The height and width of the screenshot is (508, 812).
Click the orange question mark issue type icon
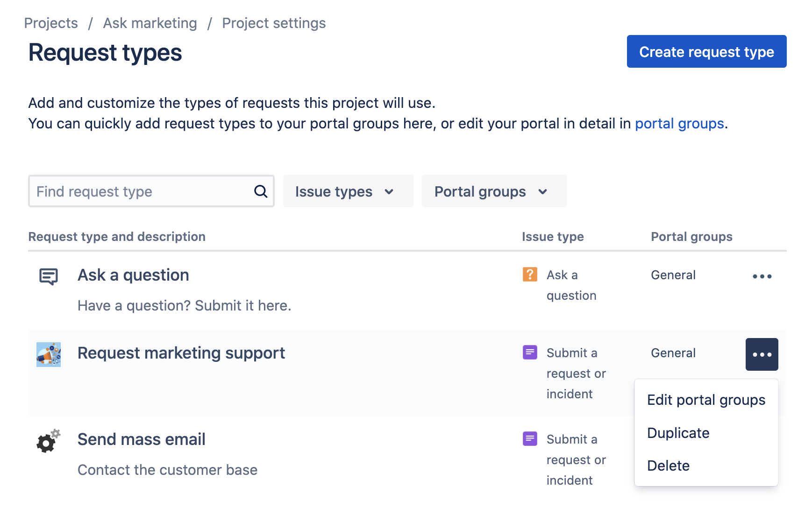(530, 274)
